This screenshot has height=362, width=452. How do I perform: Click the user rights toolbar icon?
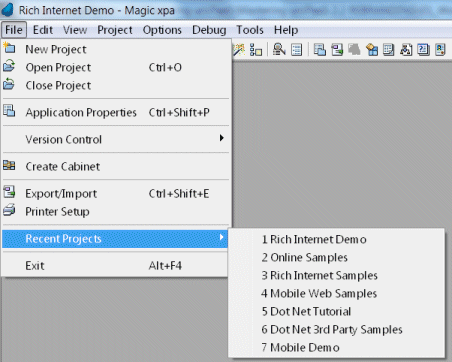tap(440, 50)
